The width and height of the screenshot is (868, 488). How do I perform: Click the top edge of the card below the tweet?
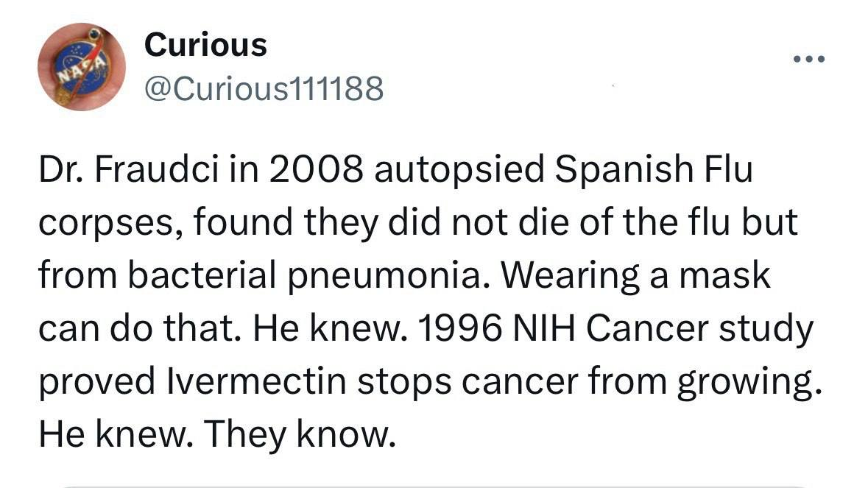[x=433, y=487]
